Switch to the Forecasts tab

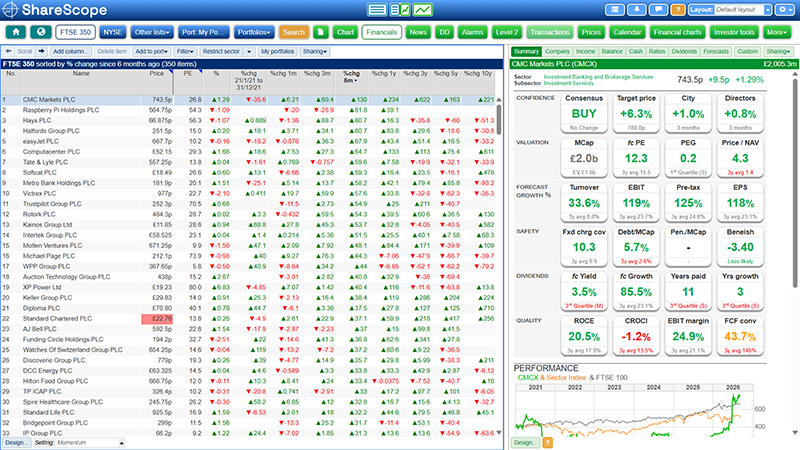coord(716,52)
